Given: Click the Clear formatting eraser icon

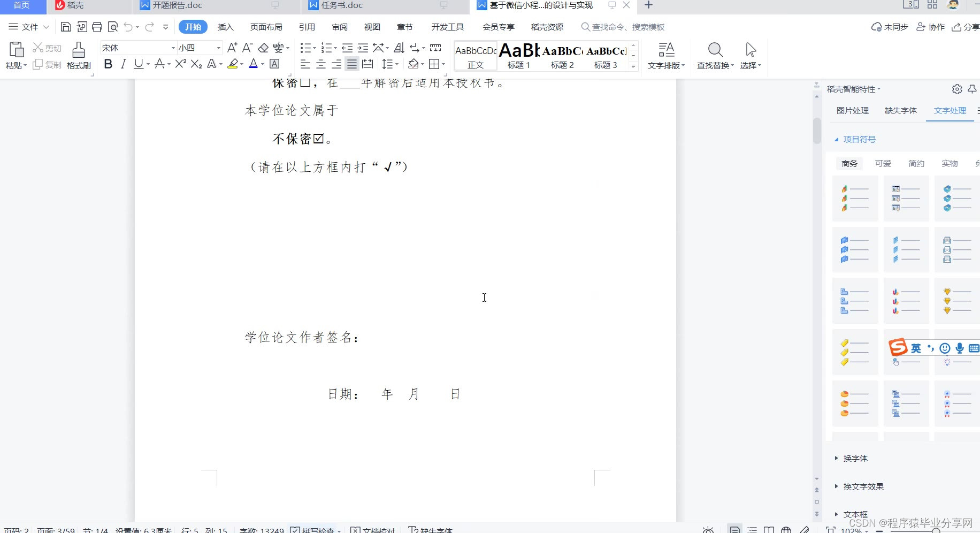Looking at the screenshot, I should pyautogui.click(x=263, y=48).
